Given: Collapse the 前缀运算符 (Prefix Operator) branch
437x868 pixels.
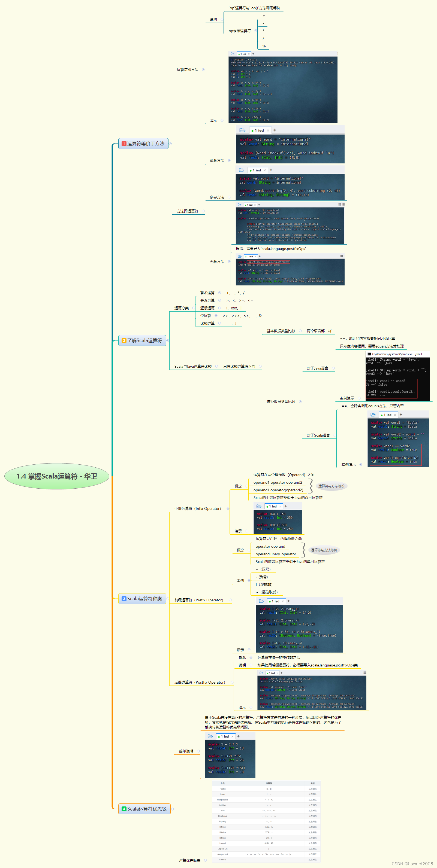Looking at the screenshot, I should (x=230, y=600).
